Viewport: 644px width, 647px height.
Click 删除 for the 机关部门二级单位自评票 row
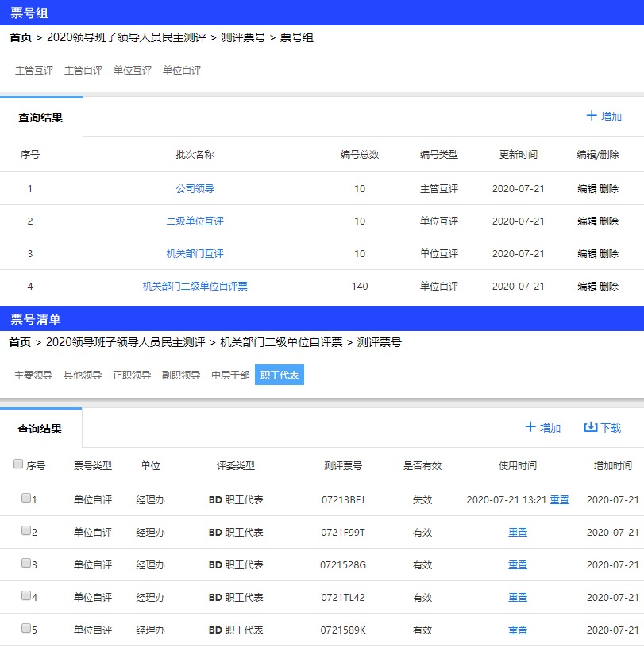[608, 287]
